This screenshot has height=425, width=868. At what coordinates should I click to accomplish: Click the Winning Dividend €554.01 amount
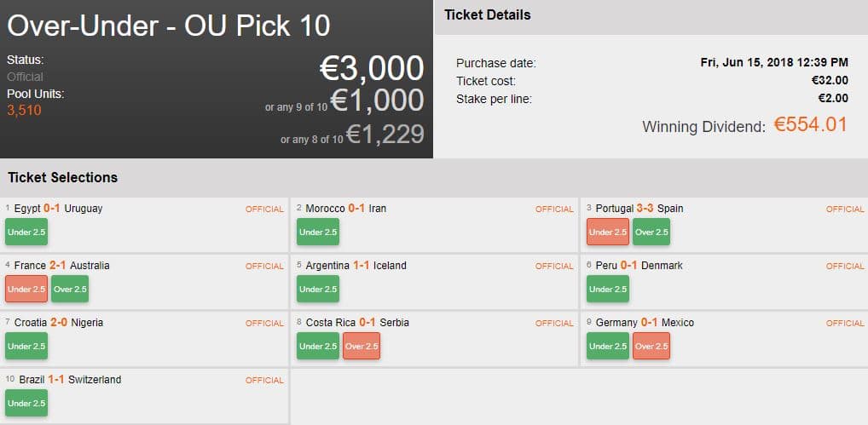[x=810, y=125]
